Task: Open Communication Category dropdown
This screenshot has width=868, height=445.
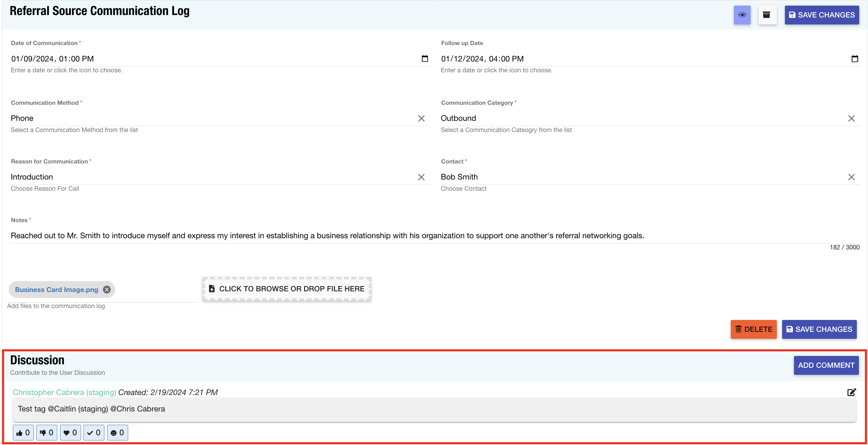Action: coord(639,118)
